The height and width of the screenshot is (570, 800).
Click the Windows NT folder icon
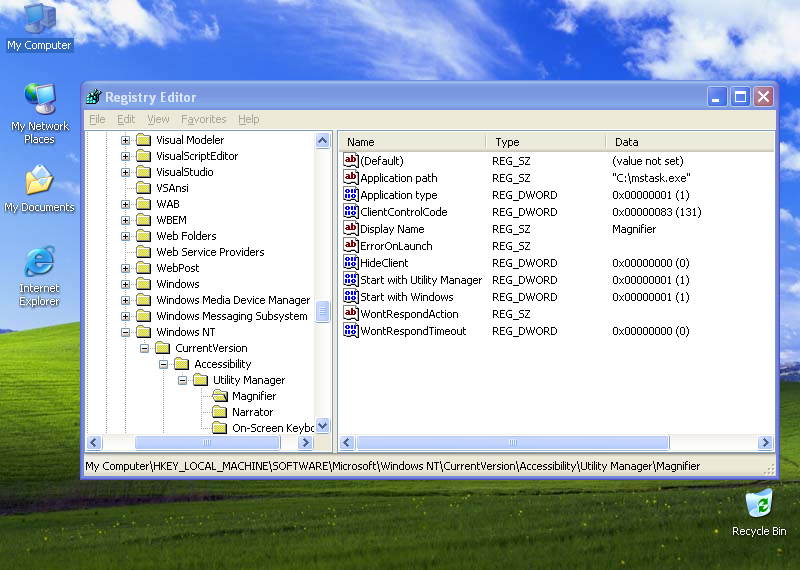coord(144,332)
